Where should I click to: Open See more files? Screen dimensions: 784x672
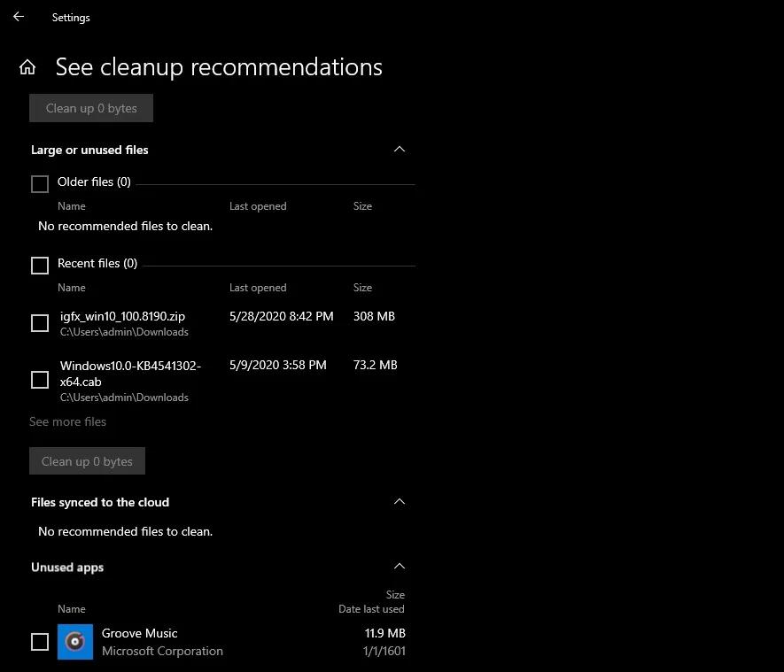(67, 421)
